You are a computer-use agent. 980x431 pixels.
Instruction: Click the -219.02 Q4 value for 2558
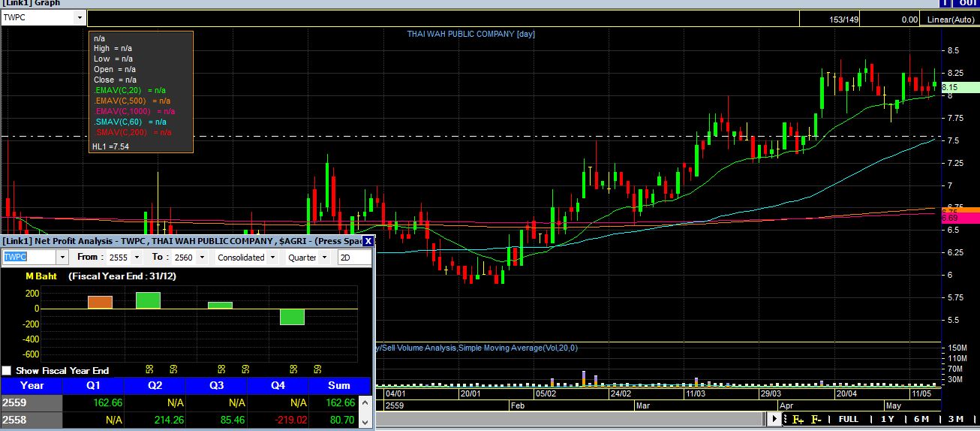(x=290, y=420)
